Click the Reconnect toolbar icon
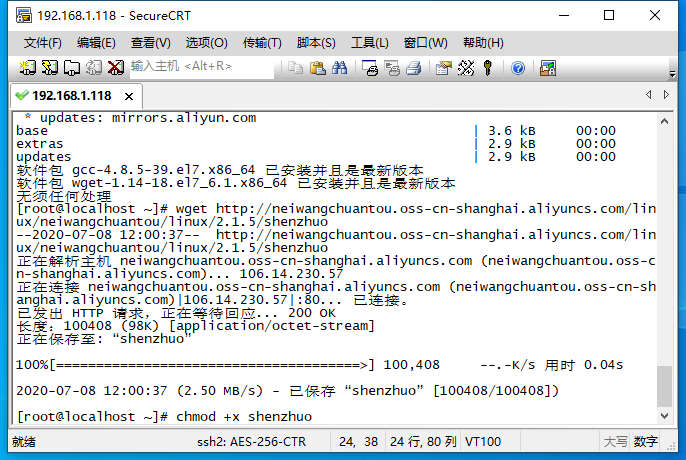The height and width of the screenshot is (460, 686). click(x=94, y=68)
